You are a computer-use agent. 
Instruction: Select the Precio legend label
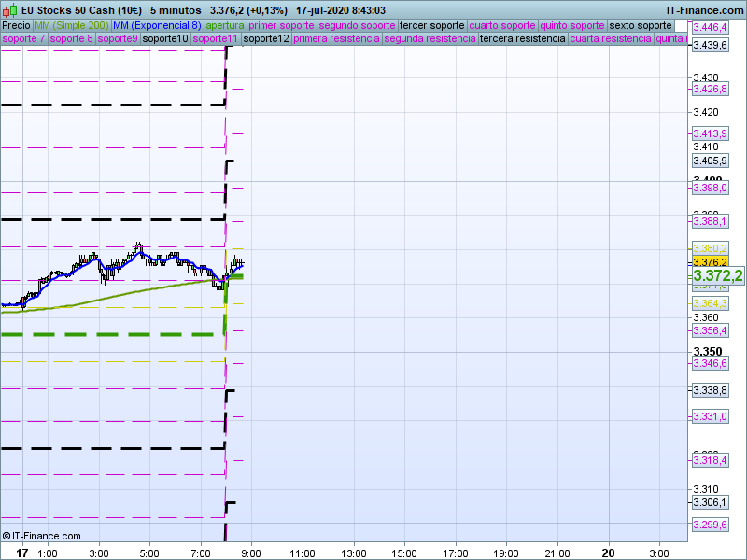16,25
